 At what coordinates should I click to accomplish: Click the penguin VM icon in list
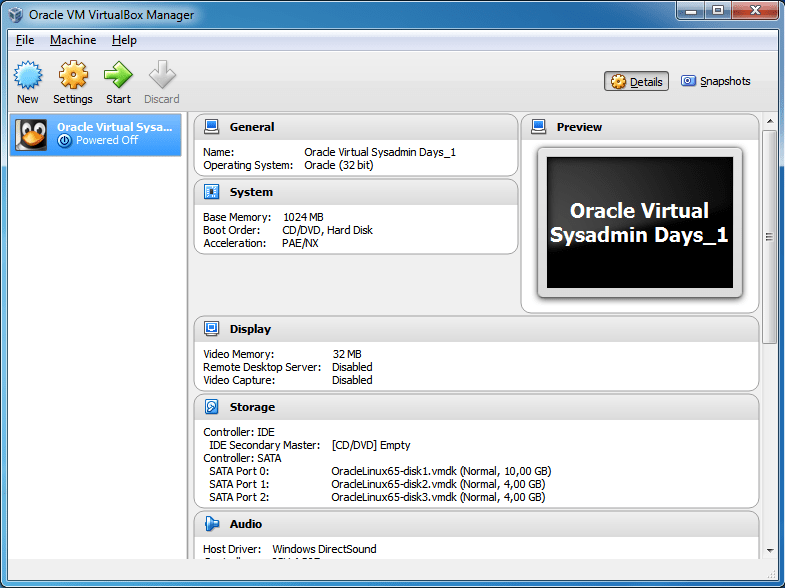31,135
